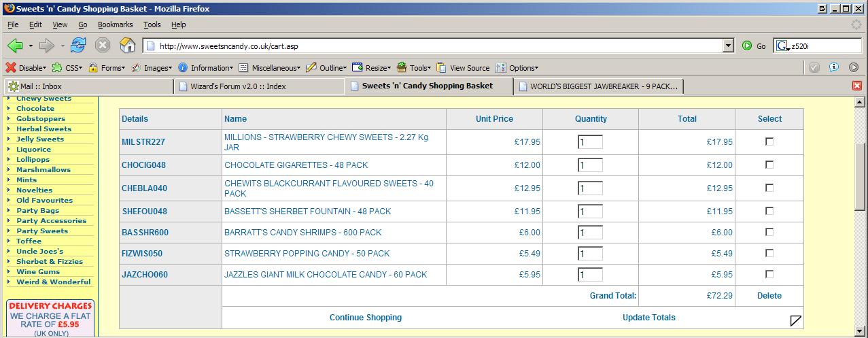Switch to WORLD'S BIGGEST JAWBREAKER tab
This screenshot has height=338, width=868.
[599, 86]
